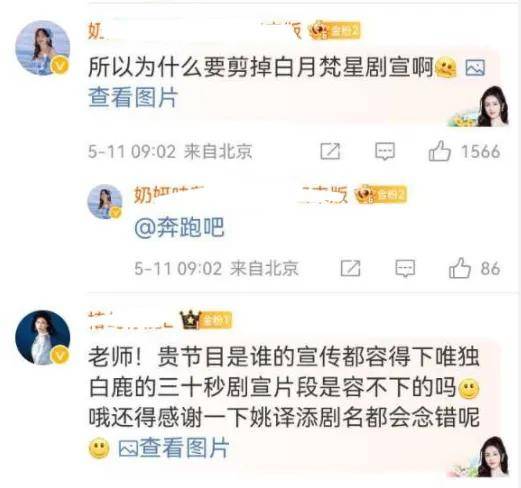
Task: Tap the fan badge beside first username
Action: click(334, 31)
